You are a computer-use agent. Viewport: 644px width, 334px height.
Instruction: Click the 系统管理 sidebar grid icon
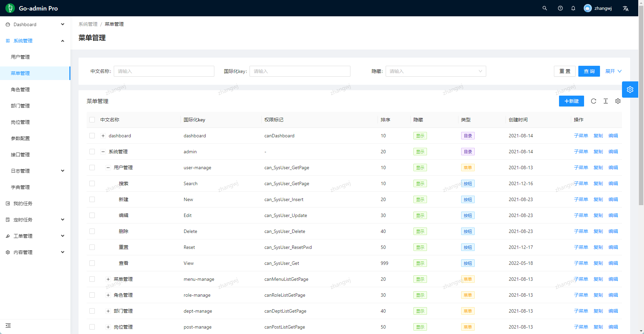click(x=8, y=41)
